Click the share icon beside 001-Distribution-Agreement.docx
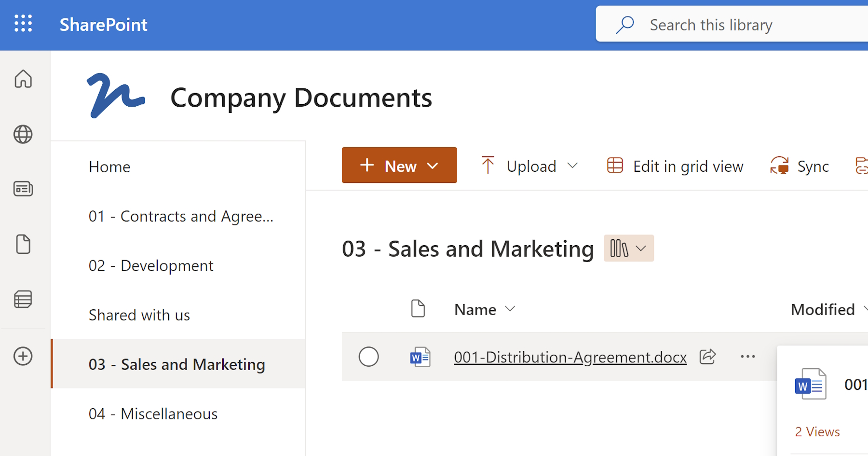This screenshot has height=456, width=868. [x=707, y=357]
